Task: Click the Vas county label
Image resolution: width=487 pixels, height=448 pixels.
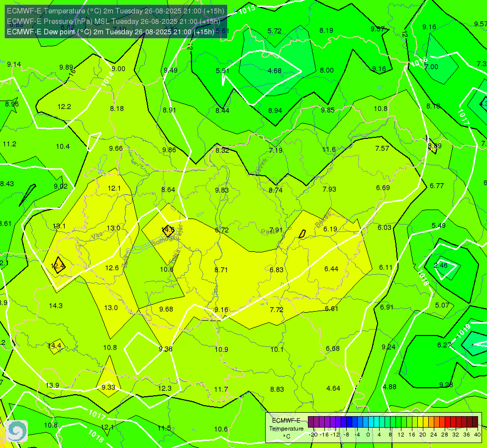Action: coord(97,236)
